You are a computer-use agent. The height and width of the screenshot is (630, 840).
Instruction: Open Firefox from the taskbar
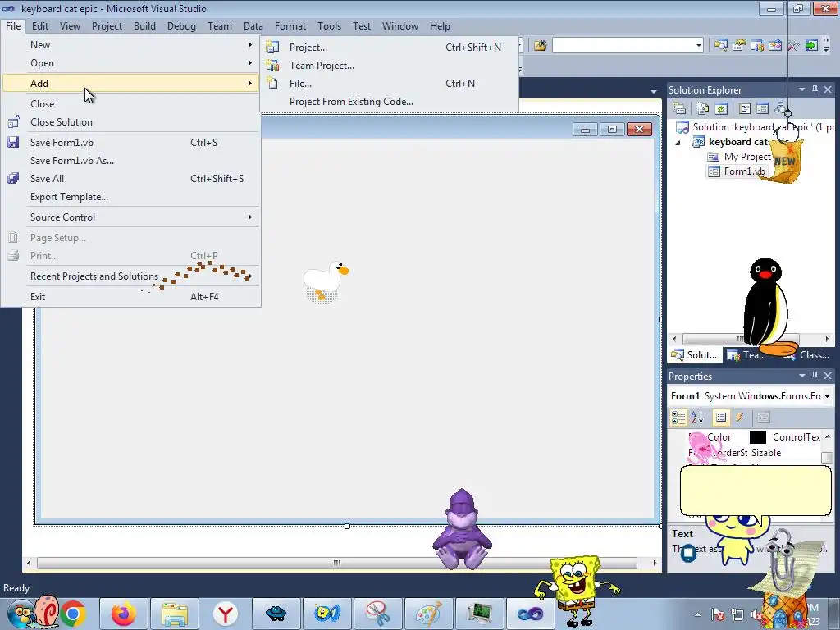[123, 614]
